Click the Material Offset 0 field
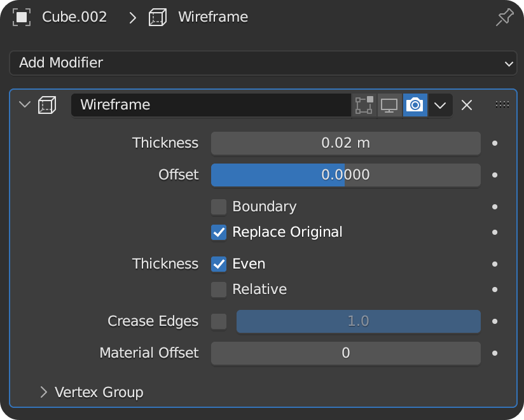 [x=346, y=353]
